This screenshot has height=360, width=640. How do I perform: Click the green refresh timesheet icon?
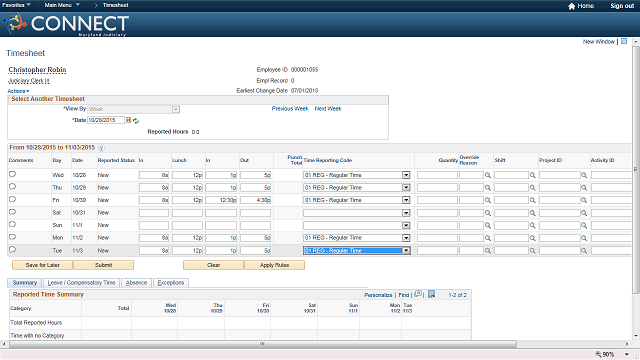(136, 121)
